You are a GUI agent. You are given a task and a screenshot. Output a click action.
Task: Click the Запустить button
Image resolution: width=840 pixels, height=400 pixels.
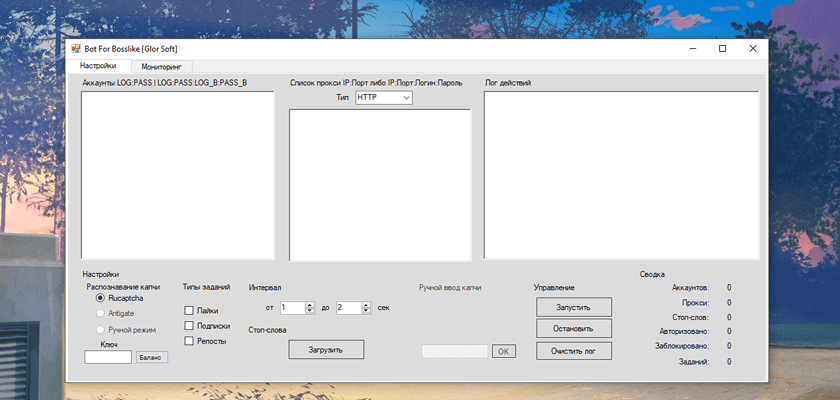[574, 307]
